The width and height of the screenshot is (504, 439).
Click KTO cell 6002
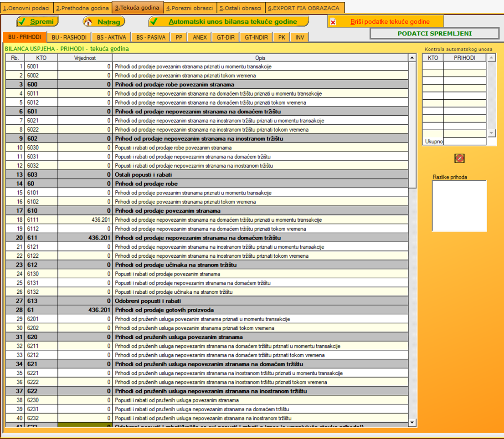point(41,76)
